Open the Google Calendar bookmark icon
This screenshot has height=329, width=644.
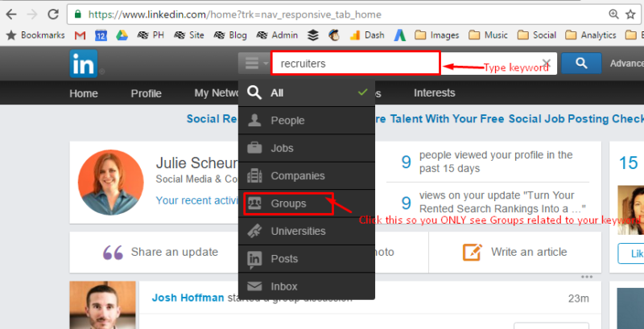tap(101, 35)
